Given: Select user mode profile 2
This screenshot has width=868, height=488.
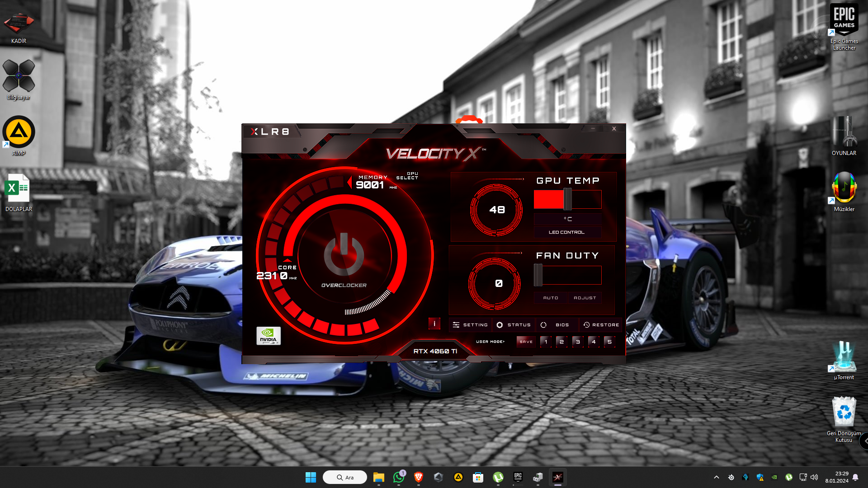Looking at the screenshot, I should coord(561,342).
